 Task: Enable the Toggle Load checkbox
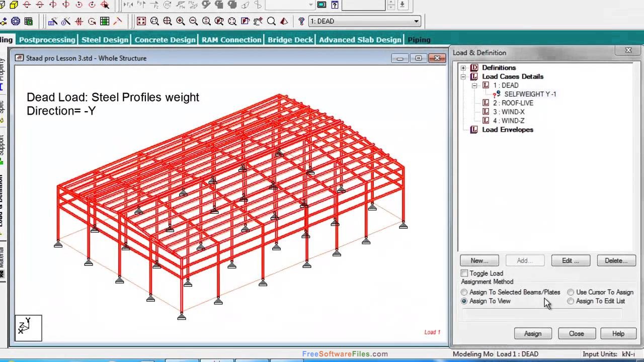(464, 273)
